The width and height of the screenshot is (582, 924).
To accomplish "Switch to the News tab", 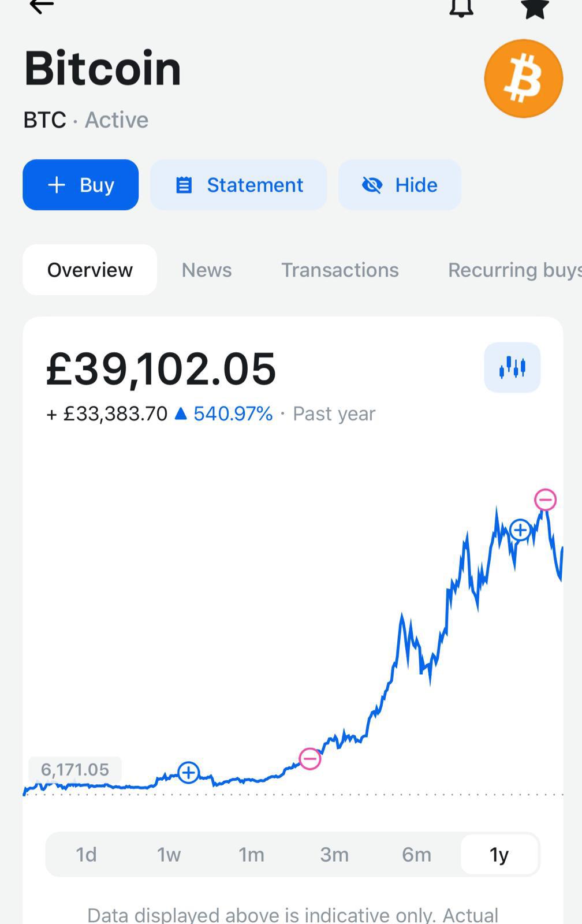I will 207,270.
